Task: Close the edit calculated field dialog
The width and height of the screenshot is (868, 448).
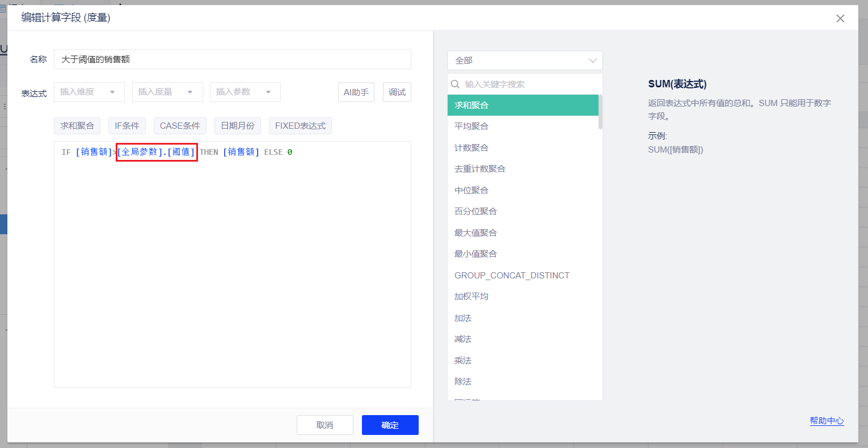Action: click(x=840, y=19)
